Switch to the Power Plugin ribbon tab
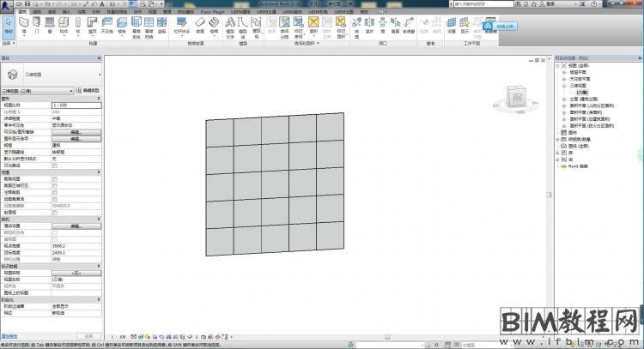This screenshot has width=644, height=349. coord(211,11)
